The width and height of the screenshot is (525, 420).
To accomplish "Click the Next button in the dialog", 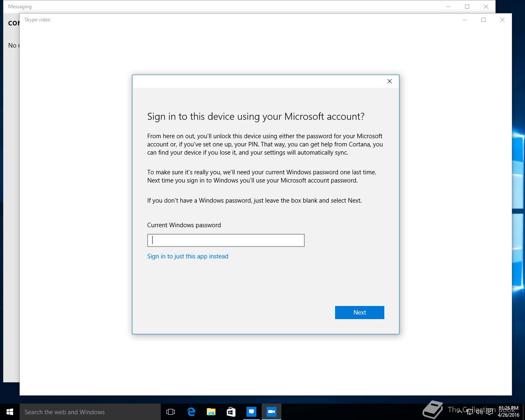I will click(359, 313).
